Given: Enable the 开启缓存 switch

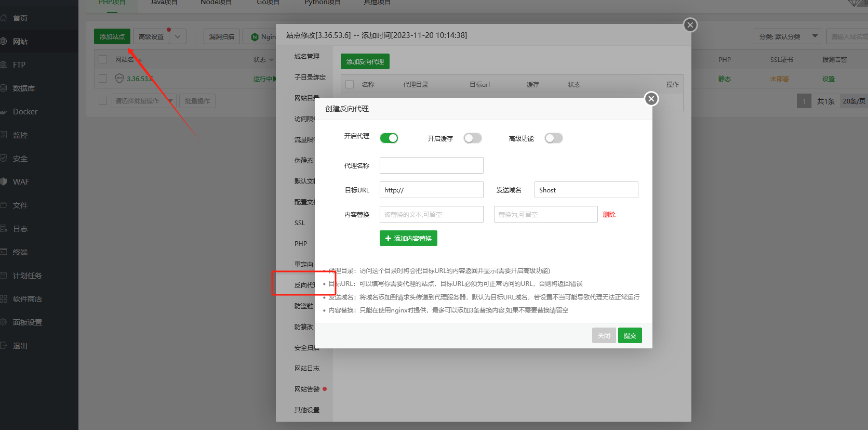Looking at the screenshot, I should pos(473,138).
